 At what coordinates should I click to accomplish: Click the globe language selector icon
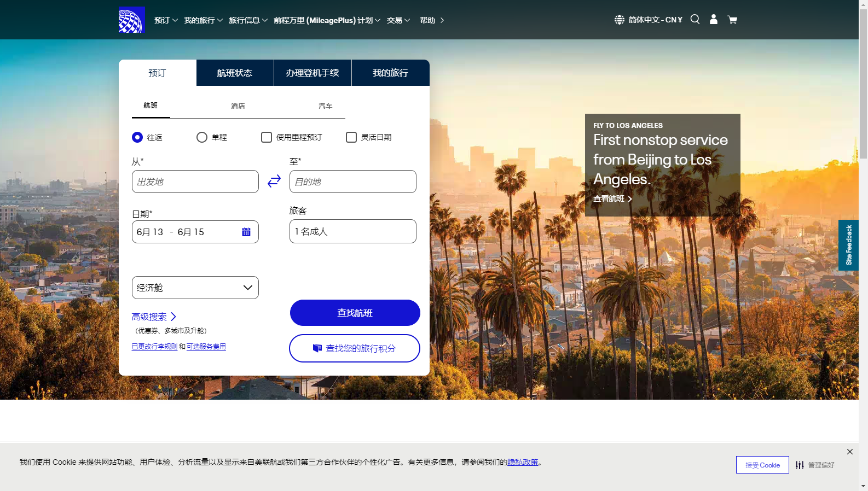[x=619, y=20]
